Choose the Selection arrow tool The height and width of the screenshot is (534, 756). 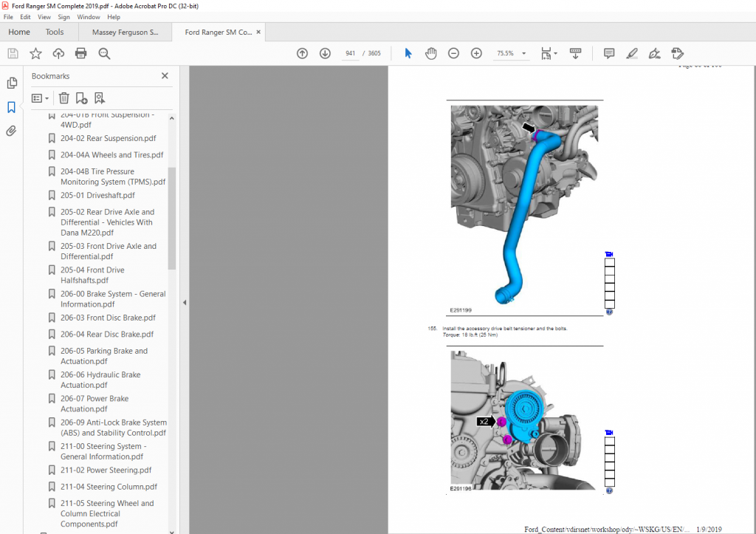point(408,53)
